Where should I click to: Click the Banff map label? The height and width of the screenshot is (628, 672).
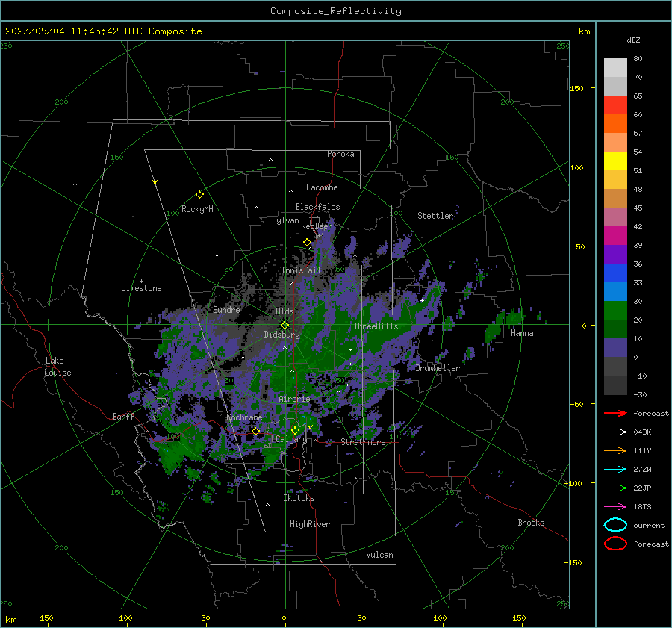point(123,416)
